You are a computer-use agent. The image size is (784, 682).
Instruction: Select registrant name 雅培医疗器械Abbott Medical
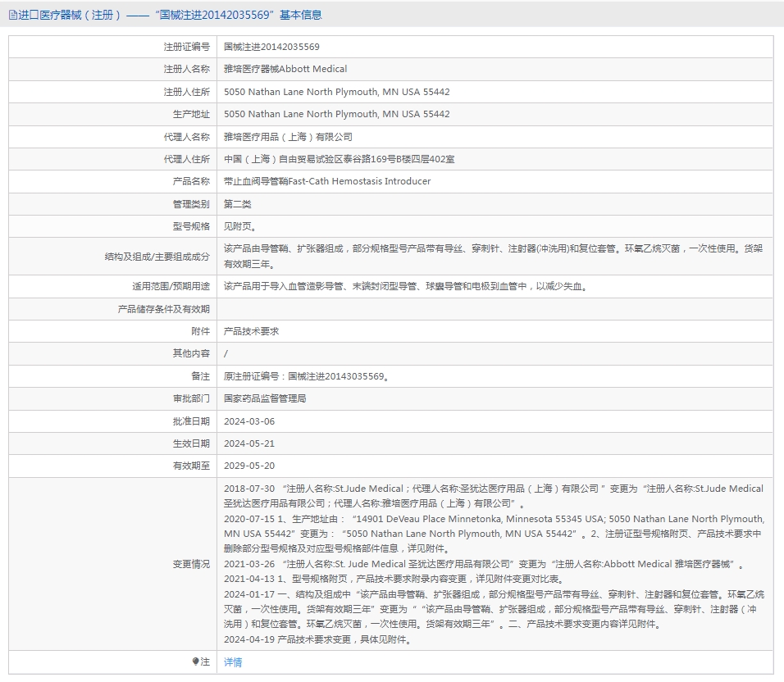(285, 69)
